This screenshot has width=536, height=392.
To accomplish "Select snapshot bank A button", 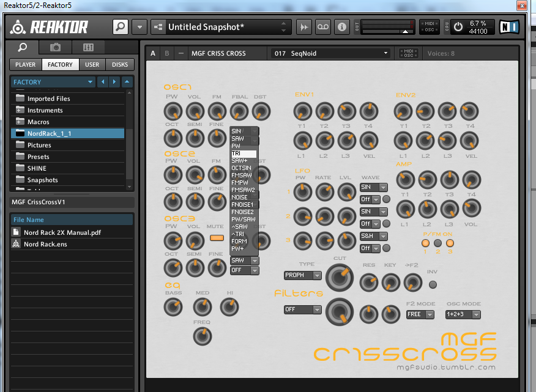I will [x=153, y=53].
